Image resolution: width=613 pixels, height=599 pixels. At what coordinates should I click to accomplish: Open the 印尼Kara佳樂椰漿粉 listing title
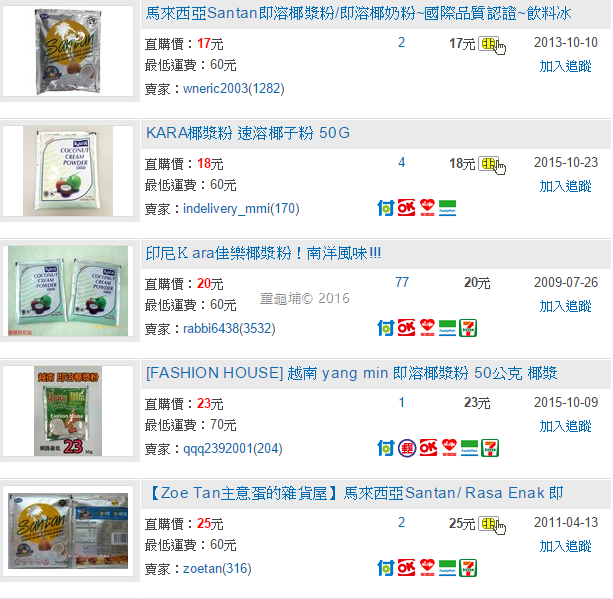tap(263, 253)
